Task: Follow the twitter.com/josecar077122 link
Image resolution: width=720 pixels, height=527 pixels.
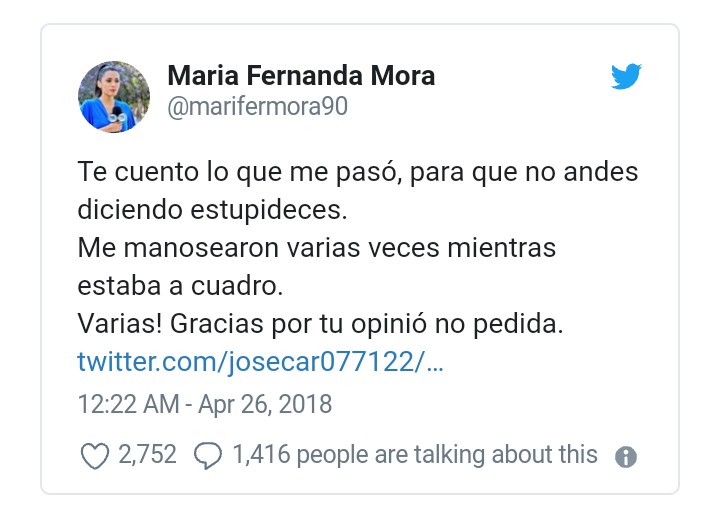Action: point(260,361)
